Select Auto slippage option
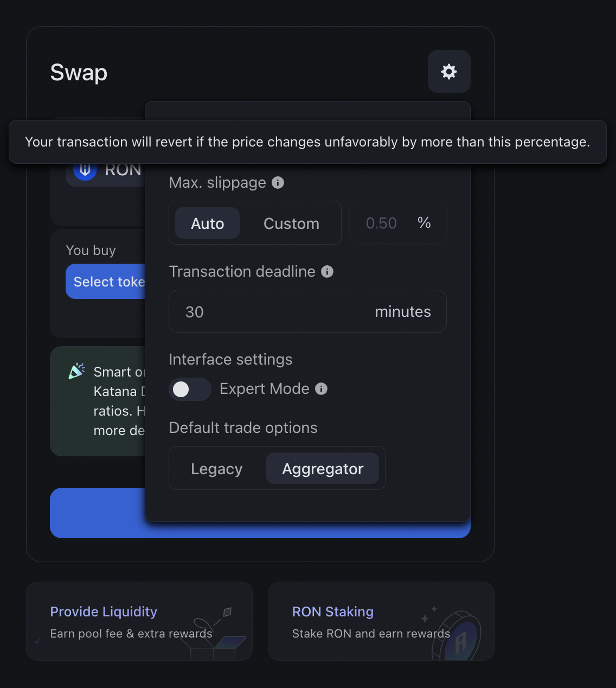616x688 pixels. pyautogui.click(x=207, y=224)
